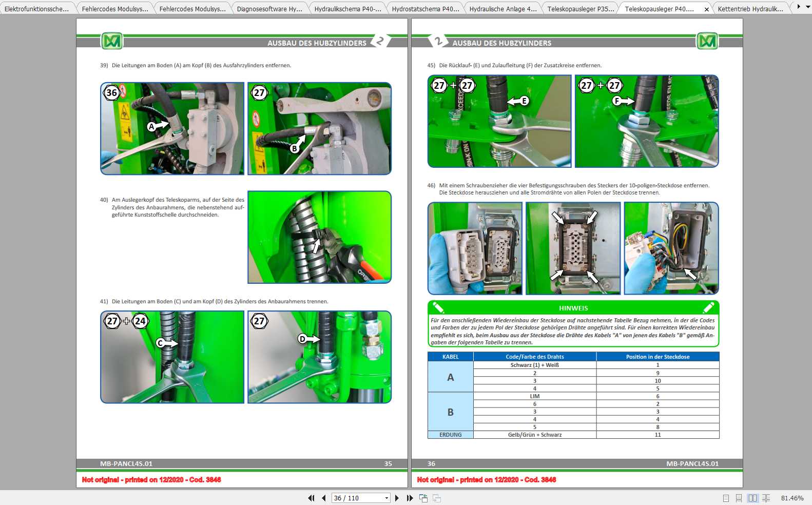Click the photo showing line D
Screen dimensions: 812x505
click(x=320, y=357)
